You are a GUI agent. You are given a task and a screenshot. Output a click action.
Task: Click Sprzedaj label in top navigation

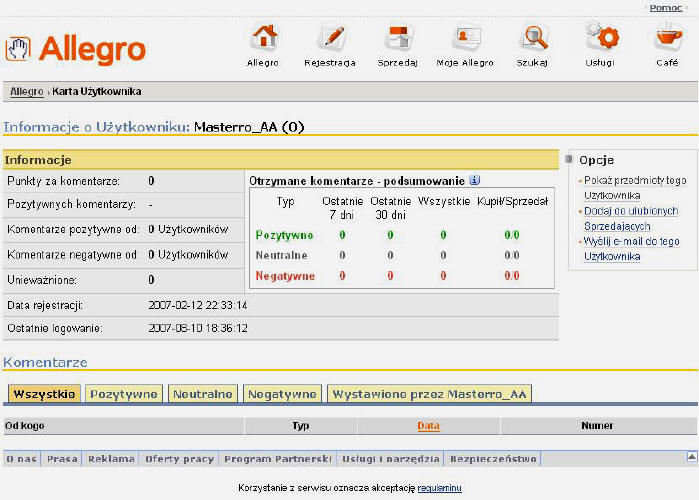point(397,63)
